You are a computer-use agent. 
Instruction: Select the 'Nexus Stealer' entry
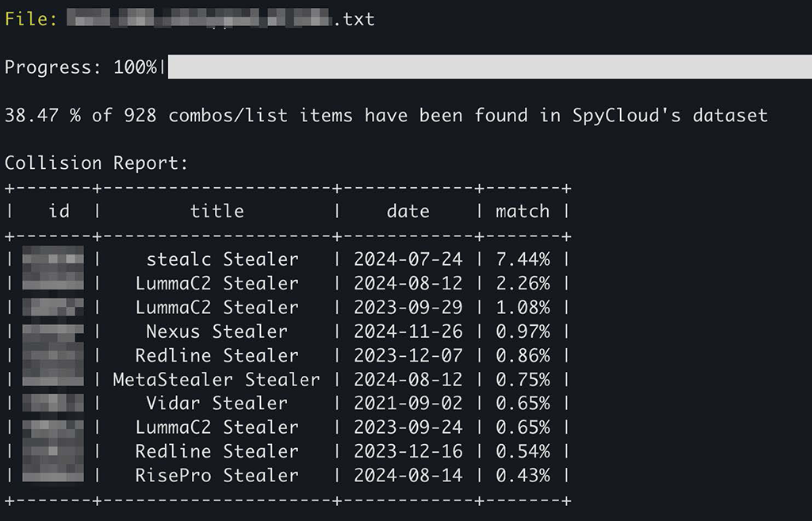tap(216, 331)
